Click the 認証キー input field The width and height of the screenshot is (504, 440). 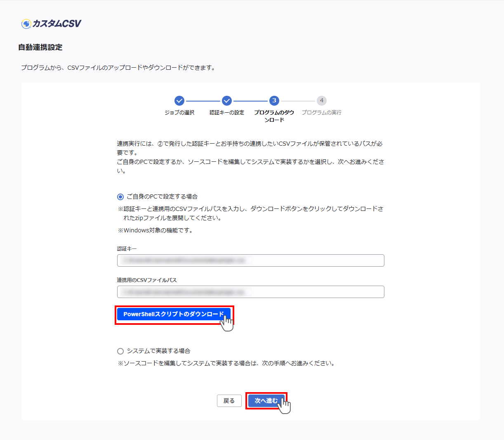coord(250,260)
